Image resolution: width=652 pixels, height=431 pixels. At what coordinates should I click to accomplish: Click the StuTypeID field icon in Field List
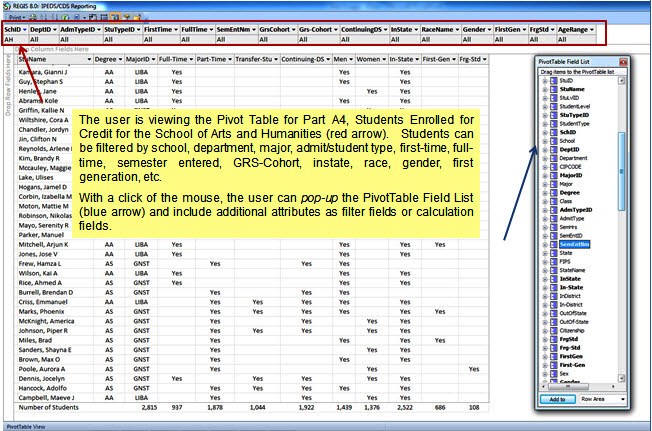click(554, 115)
